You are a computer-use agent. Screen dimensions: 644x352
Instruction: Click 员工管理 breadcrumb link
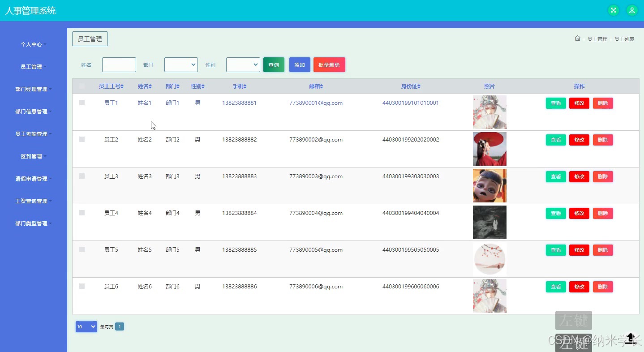pyautogui.click(x=597, y=39)
